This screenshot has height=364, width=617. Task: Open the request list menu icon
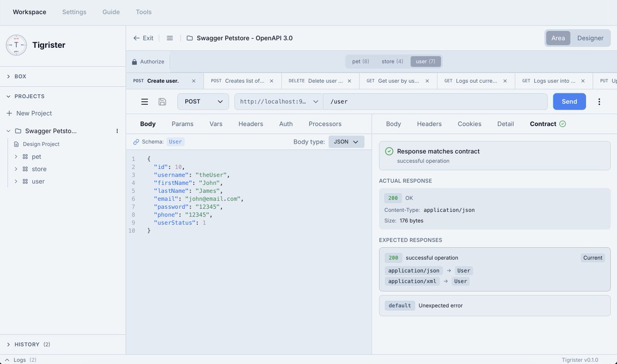click(x=144, y=102)
